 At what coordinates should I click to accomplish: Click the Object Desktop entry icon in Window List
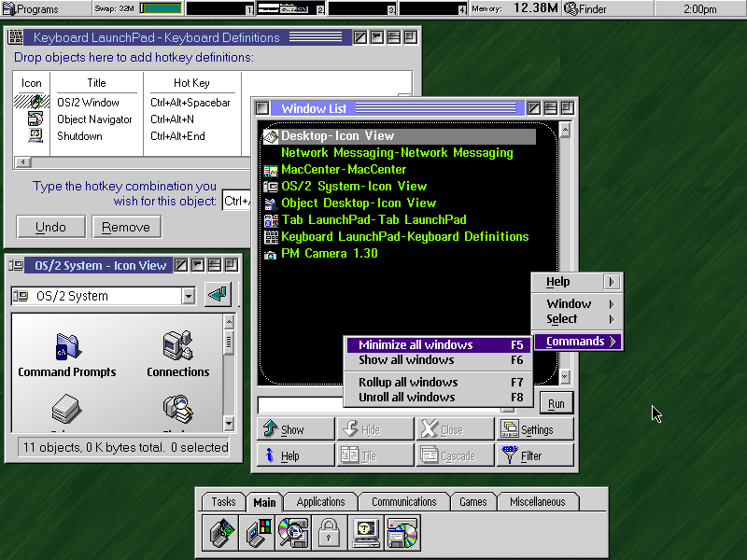pos(271,203)
